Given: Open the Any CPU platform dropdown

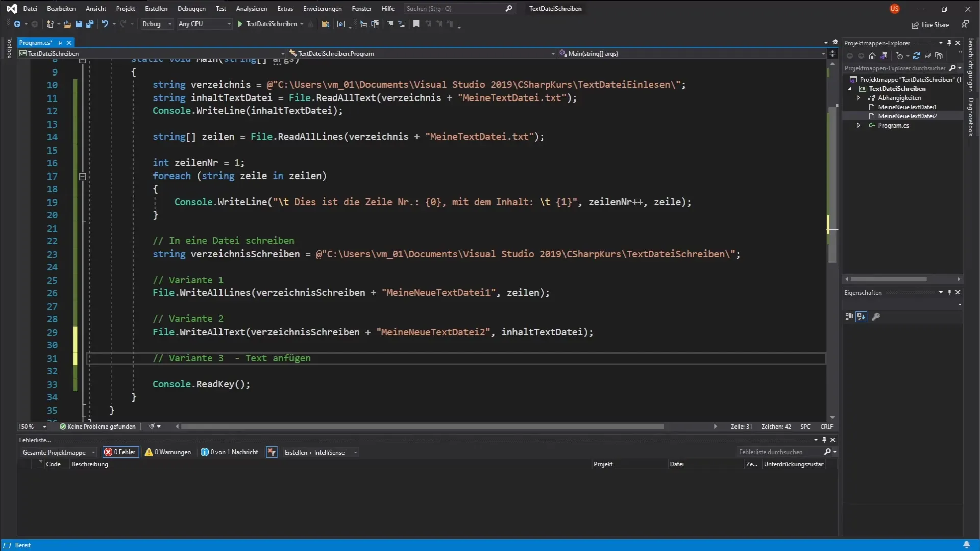Looking at the screenshot, I should coord(204,24).
